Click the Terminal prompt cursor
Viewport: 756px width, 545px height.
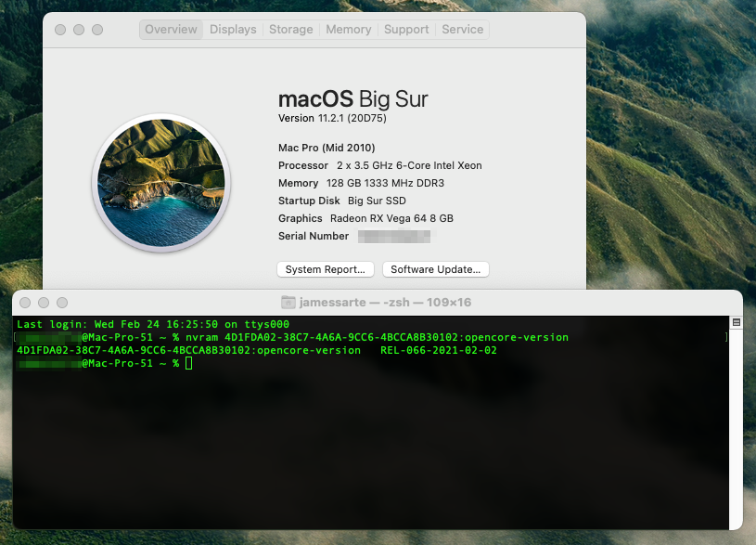click(x=188, y=363)
